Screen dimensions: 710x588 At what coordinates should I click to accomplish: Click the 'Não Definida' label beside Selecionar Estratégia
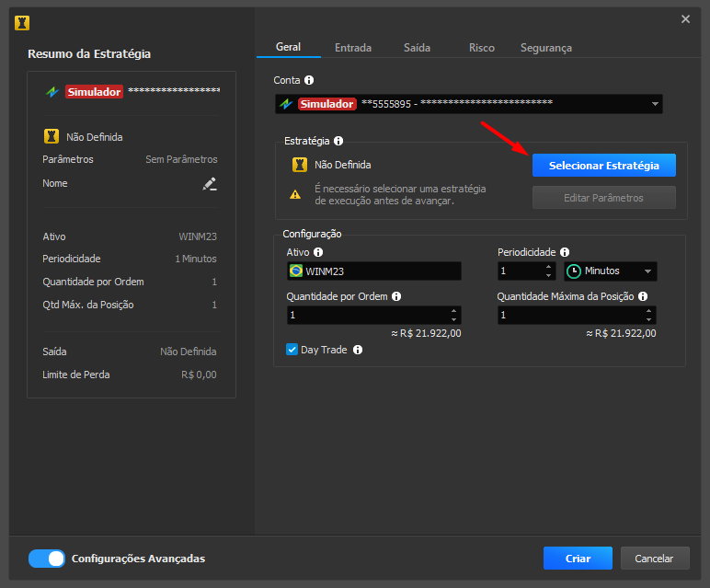click(343, 165)
